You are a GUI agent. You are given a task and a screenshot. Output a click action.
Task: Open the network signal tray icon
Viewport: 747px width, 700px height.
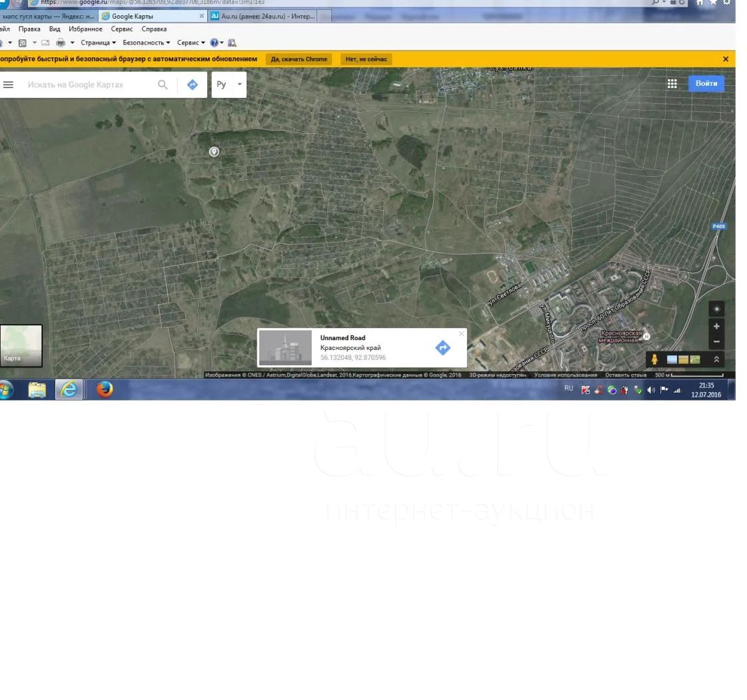[677, 390]
